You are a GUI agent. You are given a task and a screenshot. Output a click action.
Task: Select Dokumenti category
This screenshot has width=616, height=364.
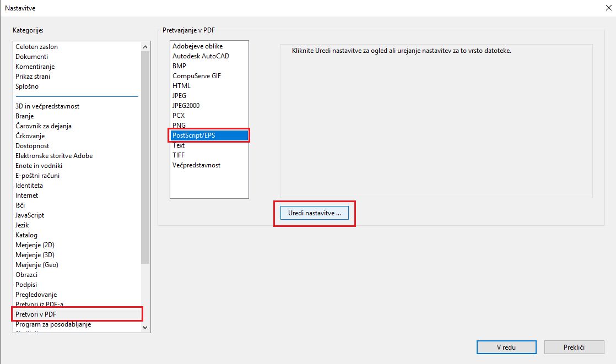click(31, 57)
